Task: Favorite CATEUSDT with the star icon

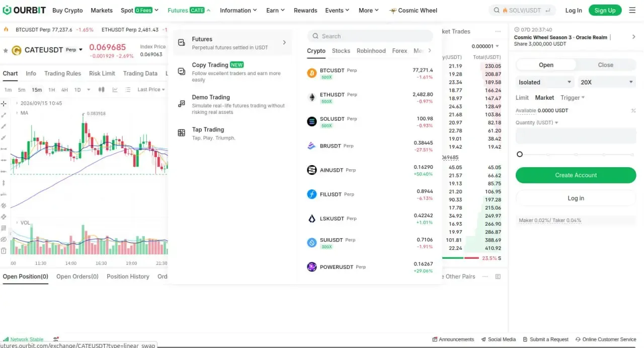Action: [6, 50]
